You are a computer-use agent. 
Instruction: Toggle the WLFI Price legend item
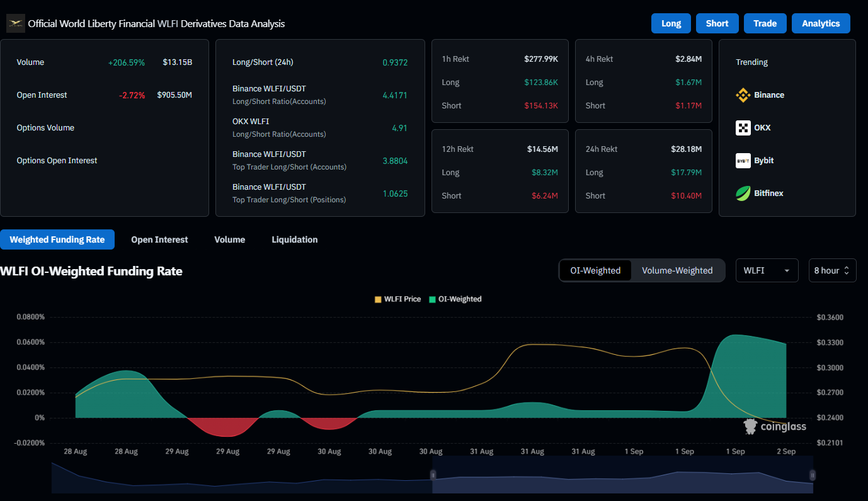397,299
